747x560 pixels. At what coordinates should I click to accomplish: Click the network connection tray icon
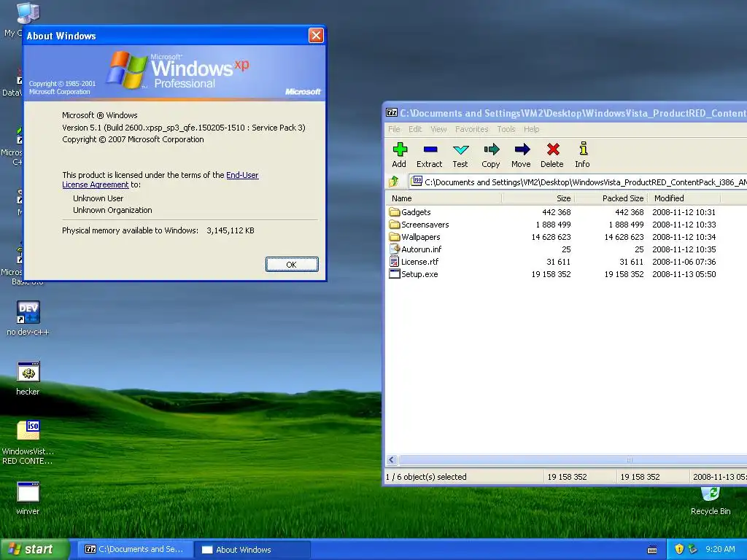click(x=693, y=549)
